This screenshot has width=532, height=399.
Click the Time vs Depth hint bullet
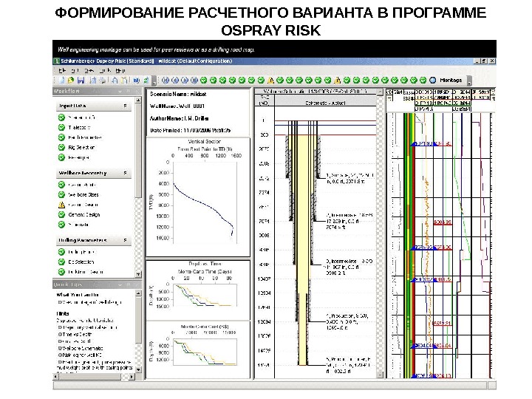[60, 335]
